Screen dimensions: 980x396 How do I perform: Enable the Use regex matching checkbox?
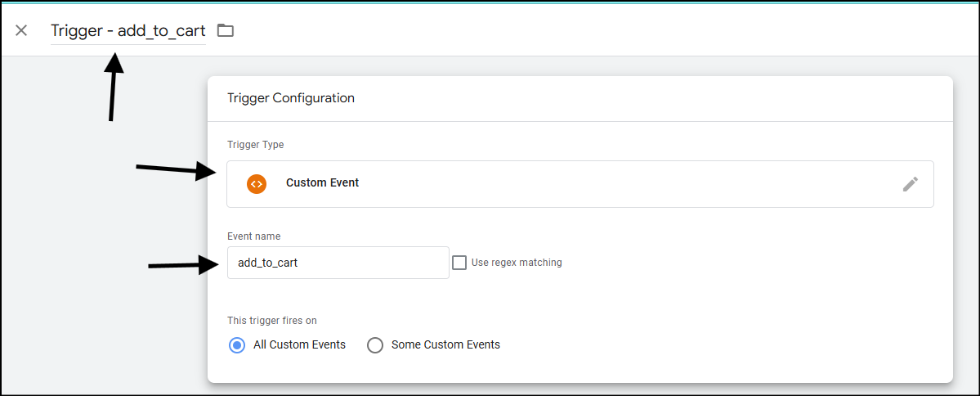pos(459,263)
